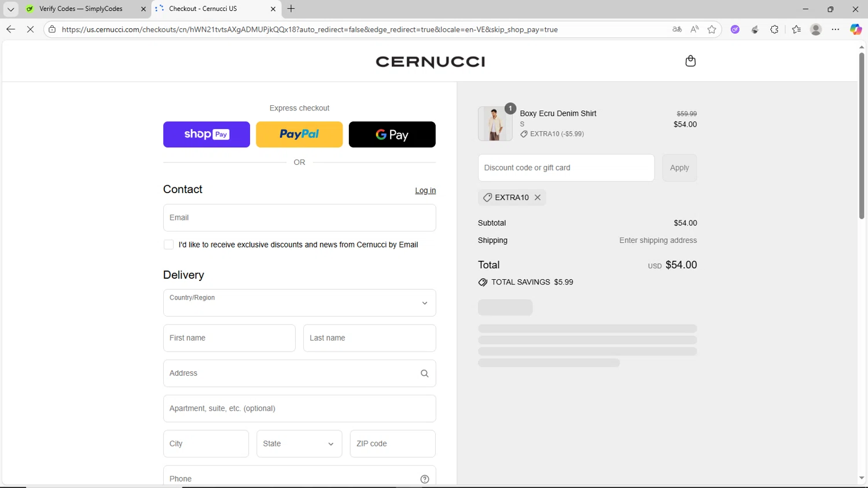
Task: Click the page vertical scrollbar thumb
Action: [862, 136]
